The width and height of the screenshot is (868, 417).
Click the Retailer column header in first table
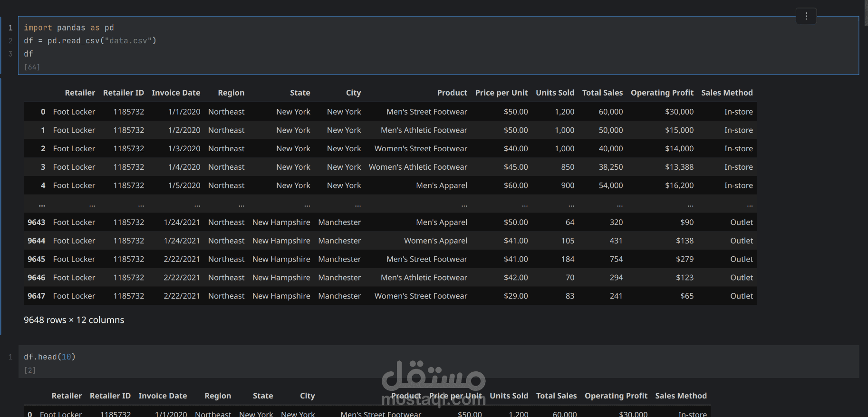click(80, 93)
